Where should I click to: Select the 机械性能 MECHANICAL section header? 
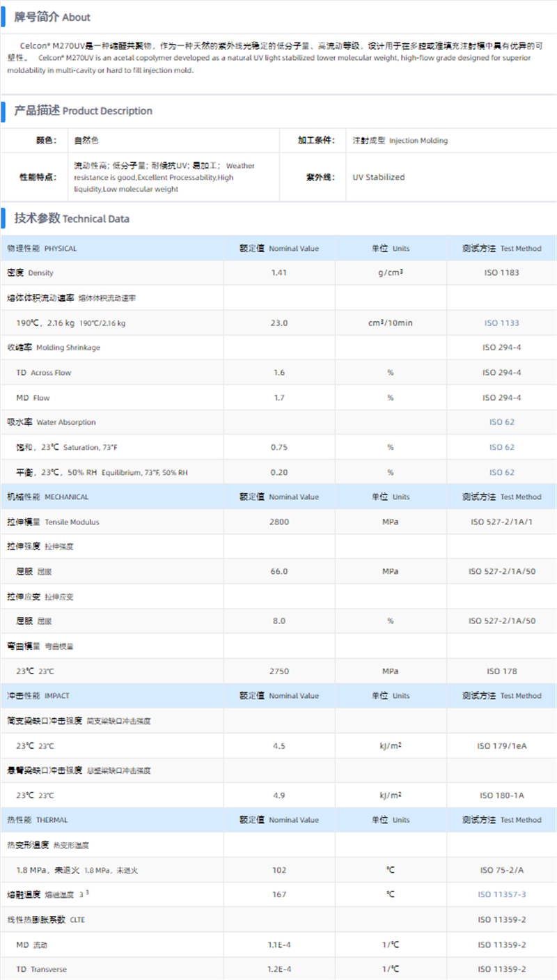[47, 497]
